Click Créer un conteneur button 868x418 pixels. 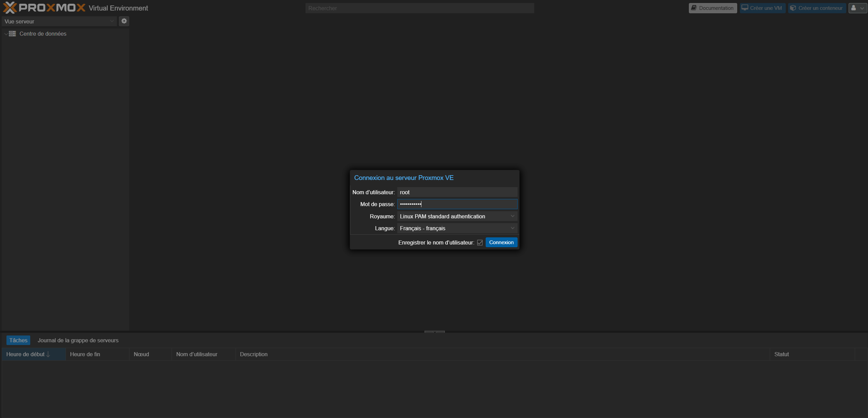click(x=816, y=8)
